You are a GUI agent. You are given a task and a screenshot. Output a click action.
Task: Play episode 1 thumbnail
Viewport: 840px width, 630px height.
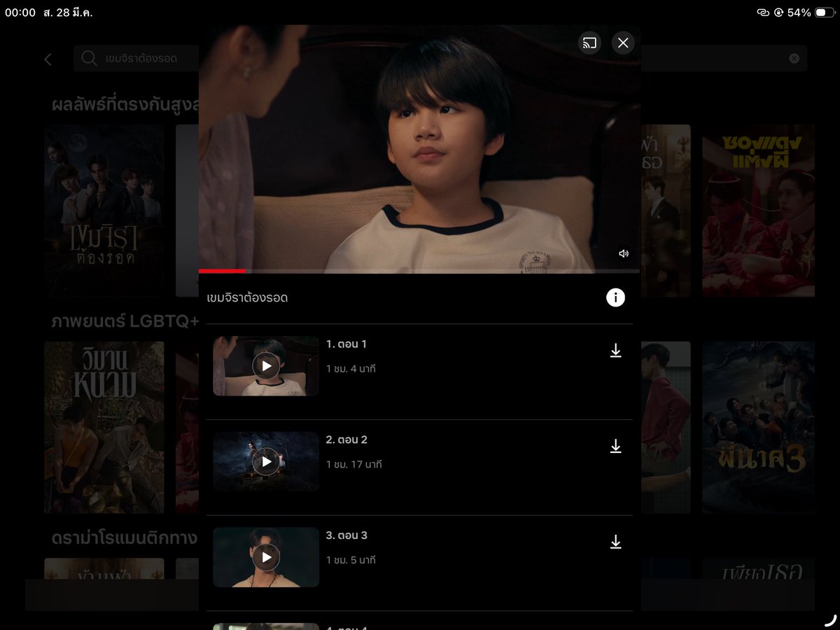[x=266, y=366]
